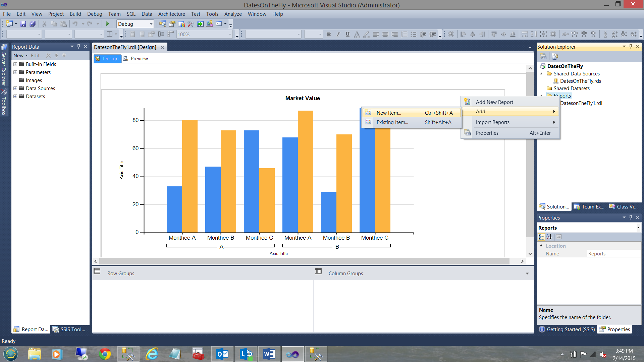The image size is (644, 362).
Task: Click the Save All icon
Action: 33,24
